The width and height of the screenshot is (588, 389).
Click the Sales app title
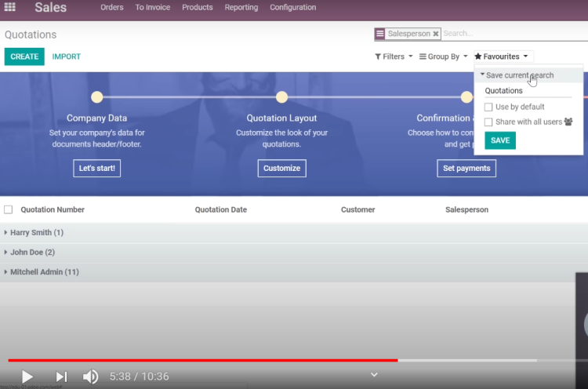[51, 7]
